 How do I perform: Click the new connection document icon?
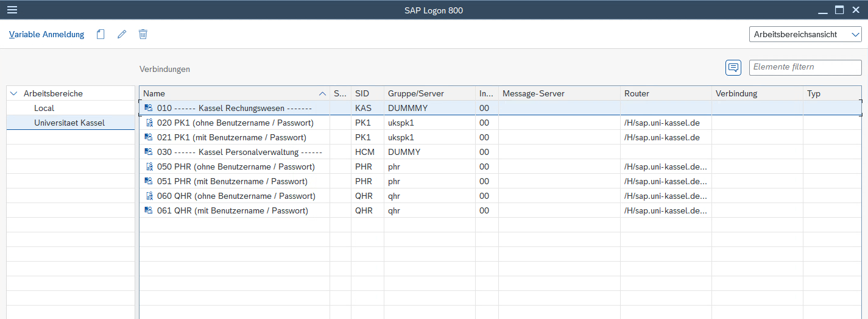(x=101, y=35)
